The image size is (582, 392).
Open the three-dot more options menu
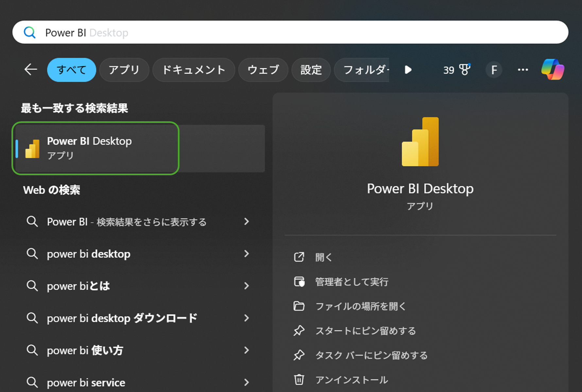(523, 70)
